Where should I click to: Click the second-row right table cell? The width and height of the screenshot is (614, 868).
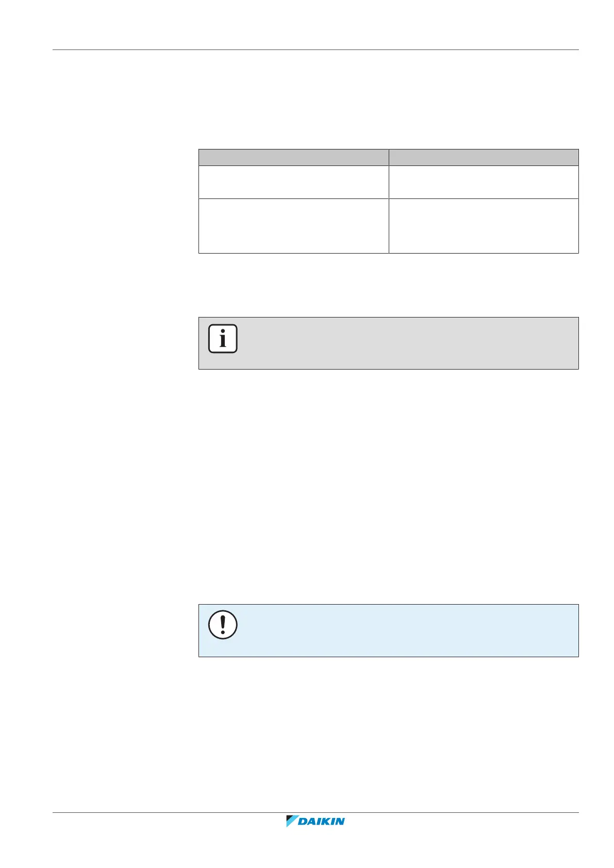[484, 226]
